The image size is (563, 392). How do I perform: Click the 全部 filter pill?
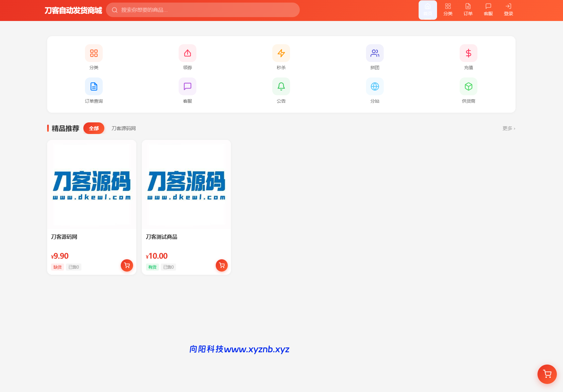point(94,128)
